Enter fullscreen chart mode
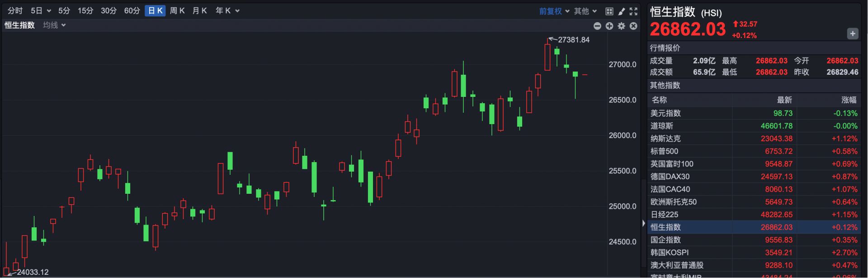Viewport: 868px width, 278px height. pos(633,11)
